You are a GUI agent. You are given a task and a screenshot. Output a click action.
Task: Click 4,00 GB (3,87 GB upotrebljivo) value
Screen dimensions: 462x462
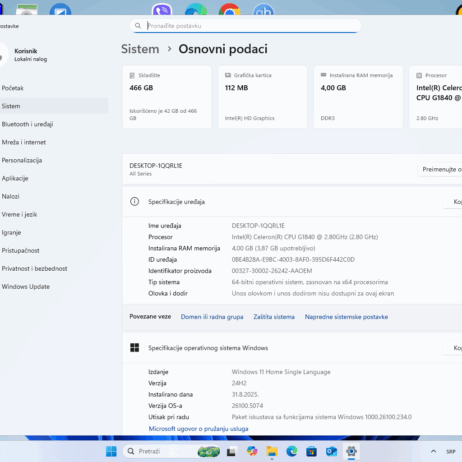coord(273,248)
